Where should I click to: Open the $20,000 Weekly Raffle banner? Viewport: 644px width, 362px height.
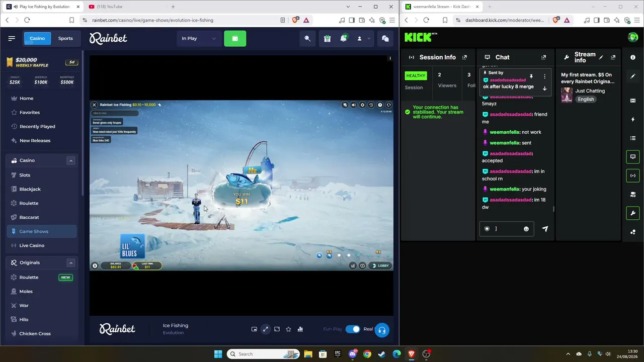pyautogui.click(x=42, y=62)
